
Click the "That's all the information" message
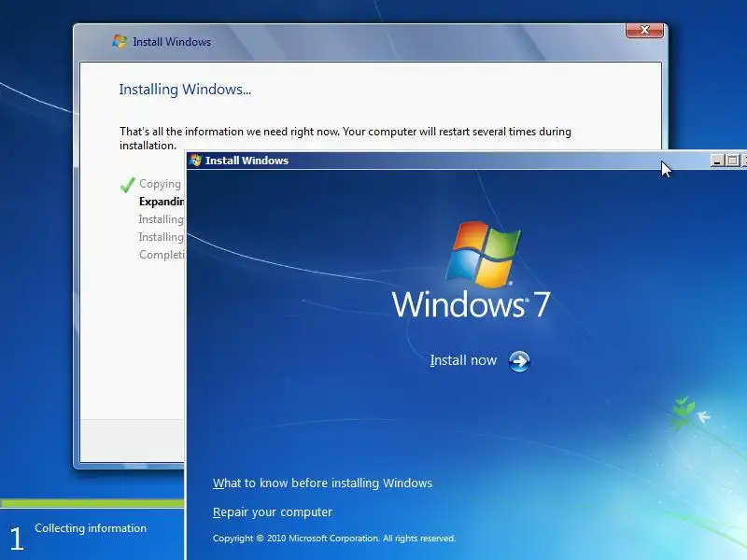(345, 138)
